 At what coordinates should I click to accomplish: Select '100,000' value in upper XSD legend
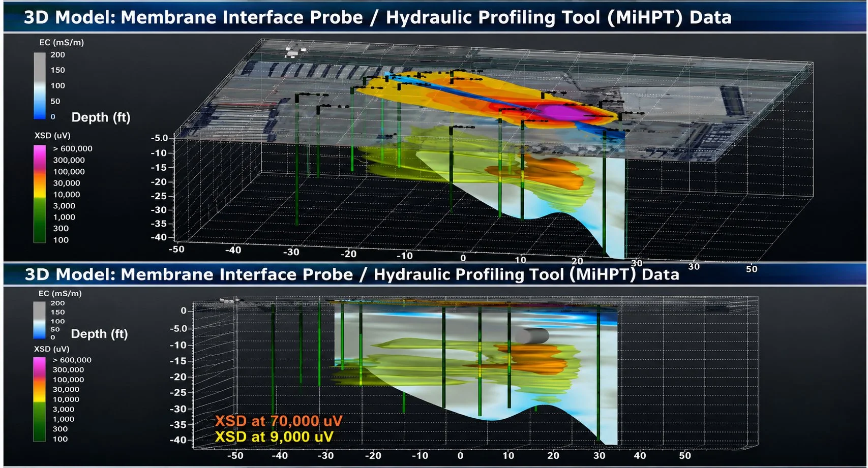coord(69,172)
